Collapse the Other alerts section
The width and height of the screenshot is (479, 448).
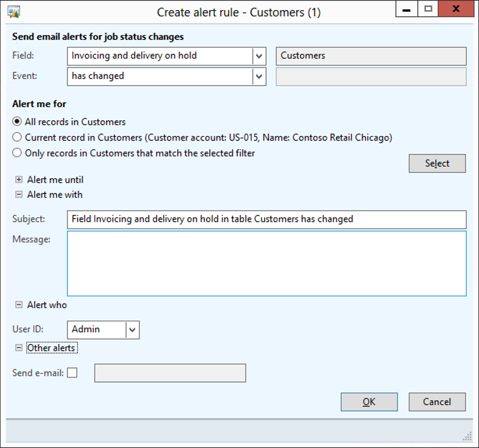click(19, 348)
